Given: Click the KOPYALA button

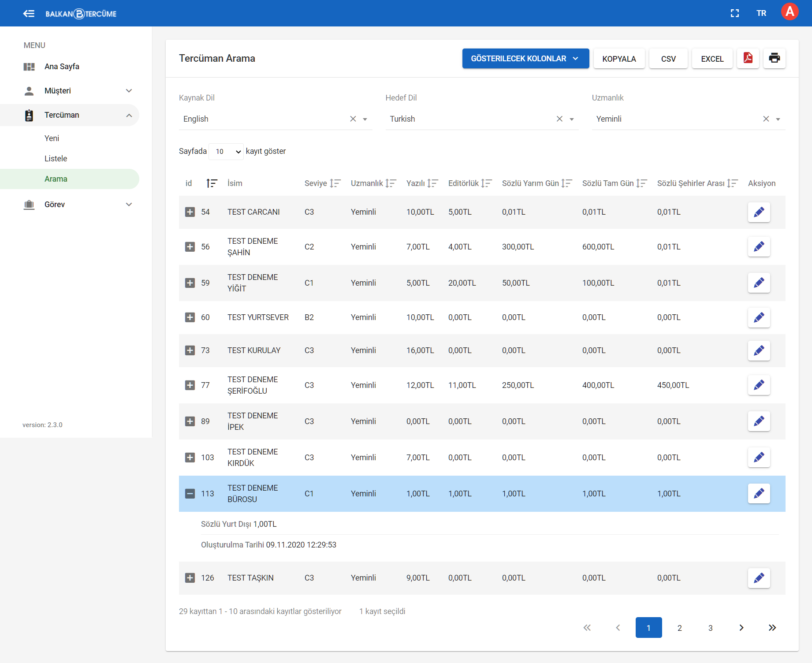Looking at the screenshot, I should click(618, 59).
